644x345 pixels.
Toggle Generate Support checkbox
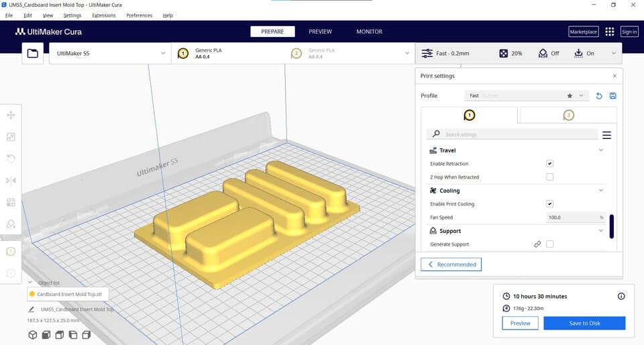(x=549, y=244)
